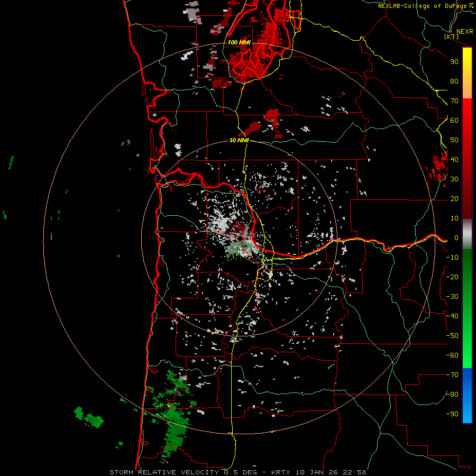This screenshot has height=476, width=476.
Task: Click the "50 NMI" range ring label
Action: [x=239, y=140]
